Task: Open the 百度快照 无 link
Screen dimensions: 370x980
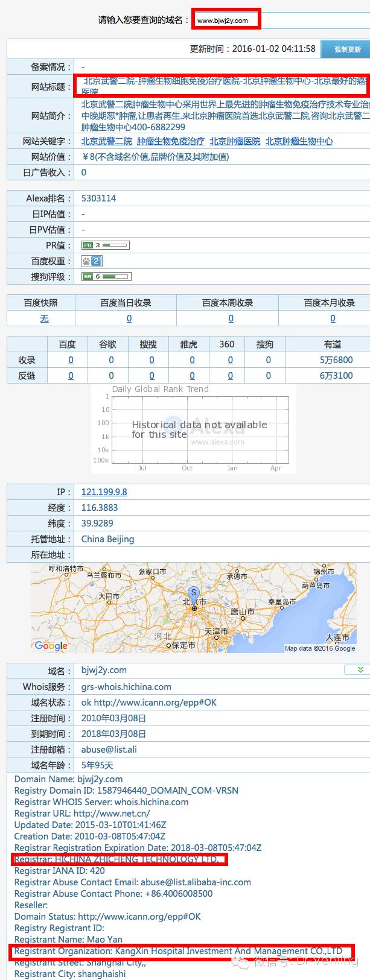Action: [44, 318]
